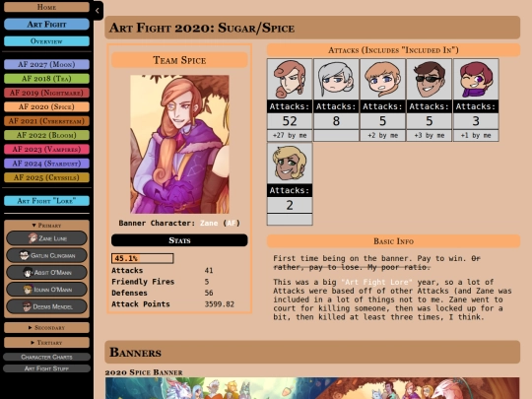Select AF 2020 (Spice) page
Screen dimensions: 532x399
pos(47,106)
